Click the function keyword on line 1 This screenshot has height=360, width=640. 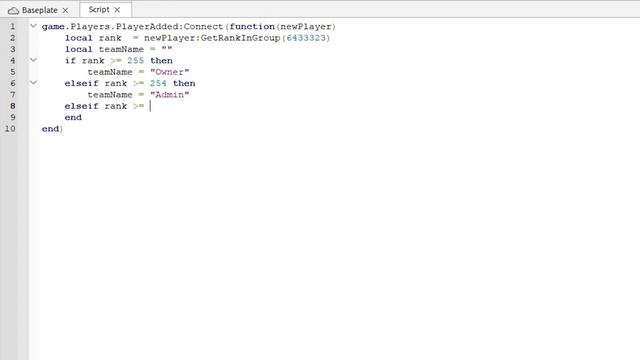(x=252, y=27)
